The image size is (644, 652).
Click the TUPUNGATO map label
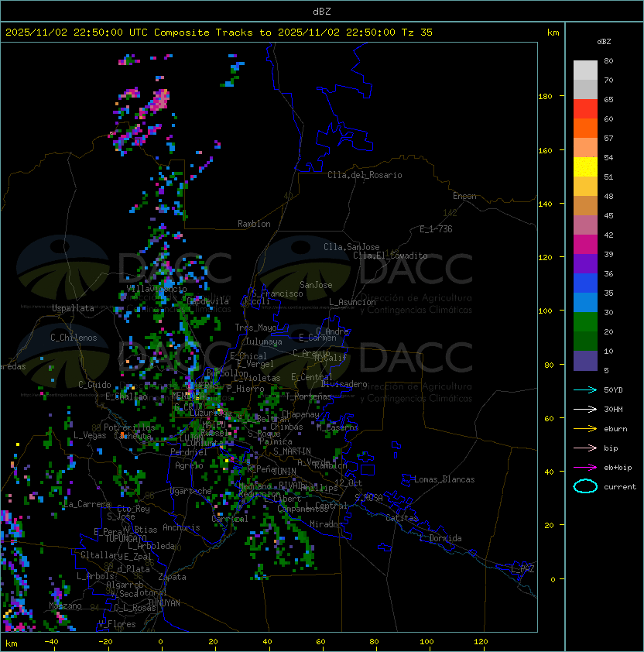[125, 539]
